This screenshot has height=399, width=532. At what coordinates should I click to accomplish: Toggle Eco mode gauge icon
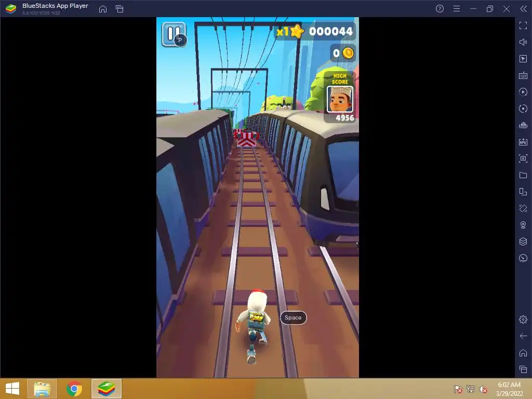click(523, 258)
